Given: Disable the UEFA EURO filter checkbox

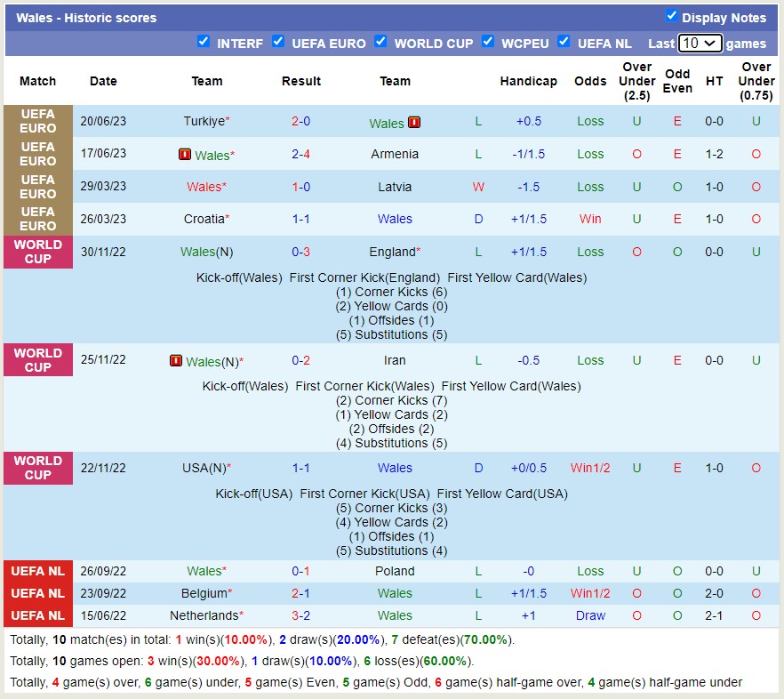Looking at the screenshot, I should pos(278,42).
